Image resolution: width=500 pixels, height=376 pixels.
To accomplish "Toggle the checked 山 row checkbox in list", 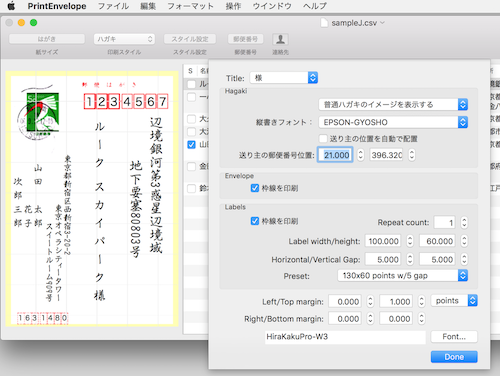I will [x=191, y=144].
